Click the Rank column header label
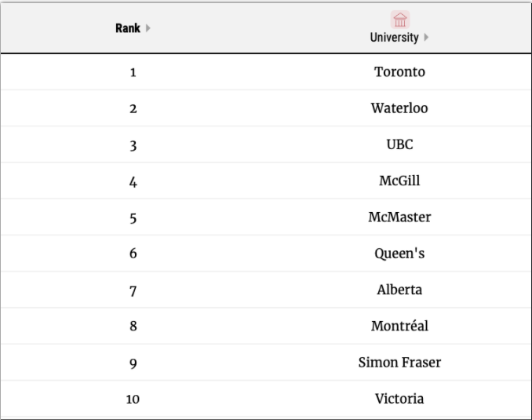 130,28
